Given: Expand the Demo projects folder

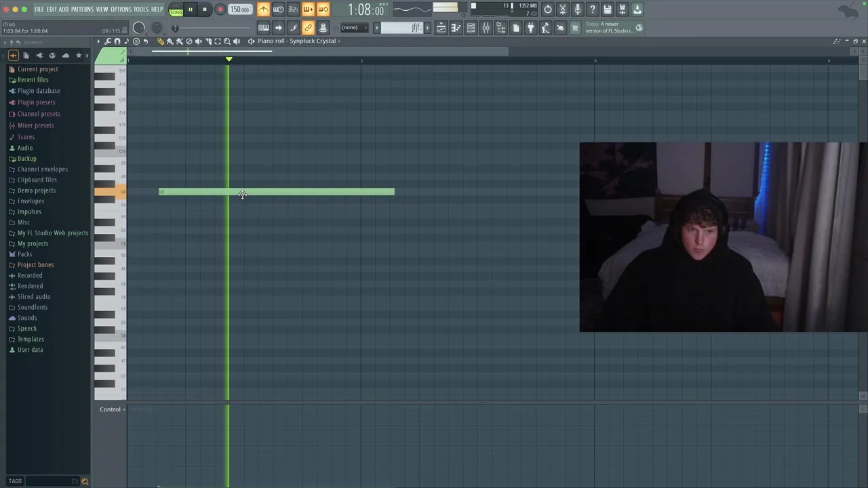Looking at the screenshot, I should tap(37, 190).
